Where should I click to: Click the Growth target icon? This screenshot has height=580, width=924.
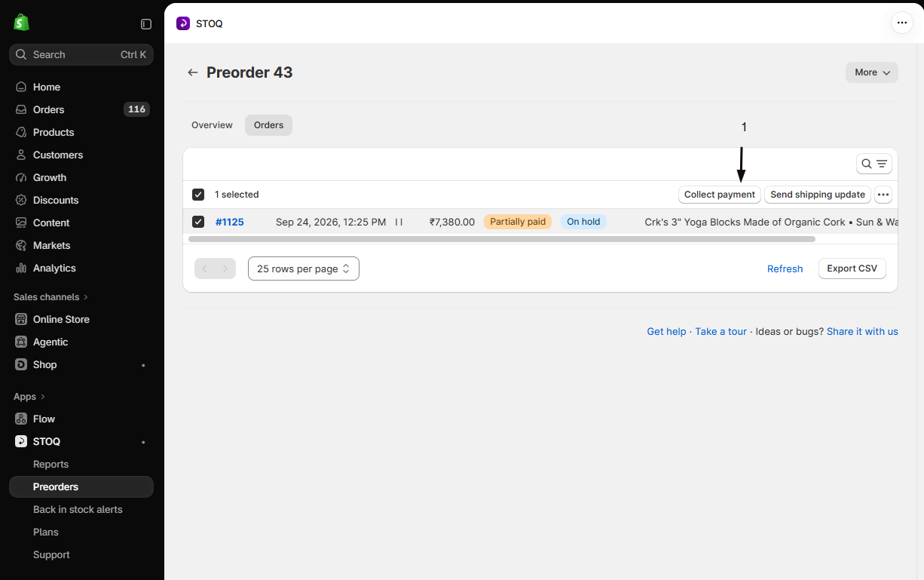click(21, 177)
